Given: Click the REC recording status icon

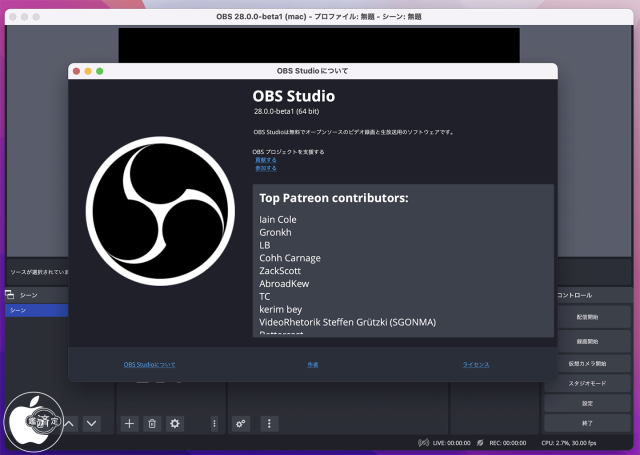Looking at the screenshot, I should coord(480,443).
